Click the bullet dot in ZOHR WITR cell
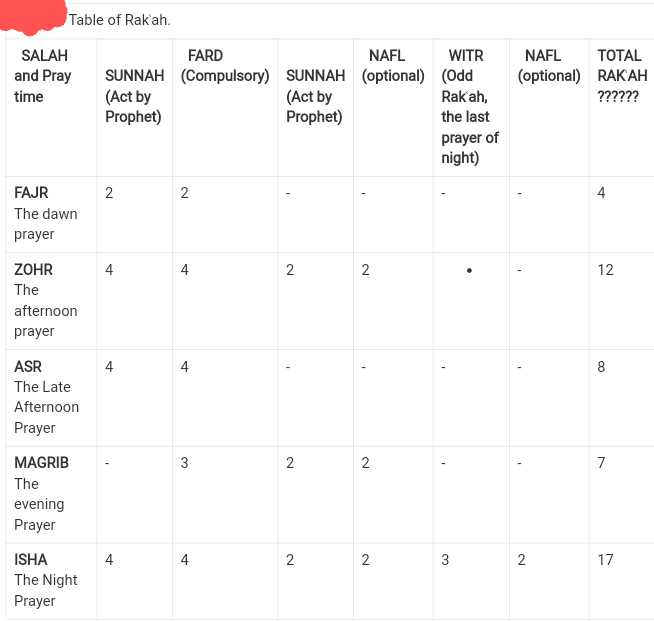 469,271
